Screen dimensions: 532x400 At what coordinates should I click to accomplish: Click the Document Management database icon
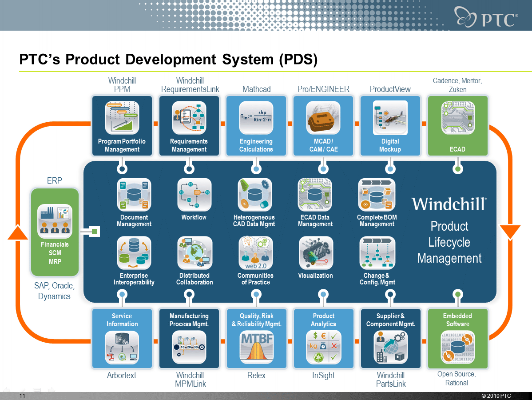tap(134, 195)
